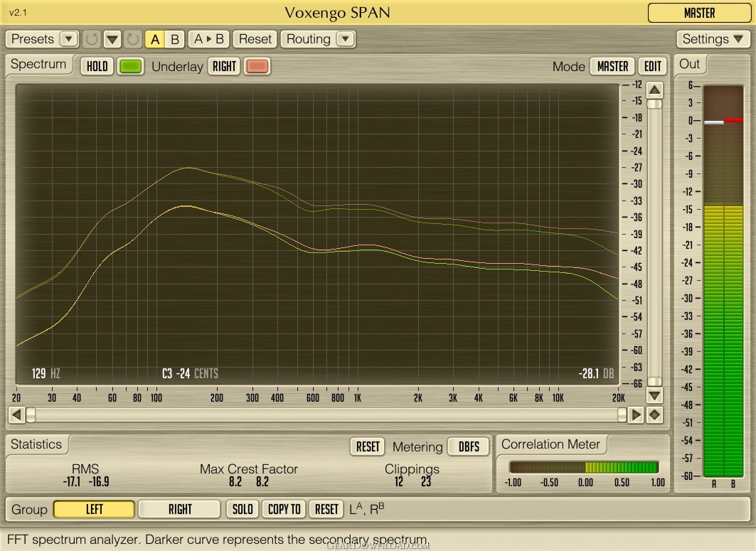Select state B
756x551 pixels.
click(174, 39)
